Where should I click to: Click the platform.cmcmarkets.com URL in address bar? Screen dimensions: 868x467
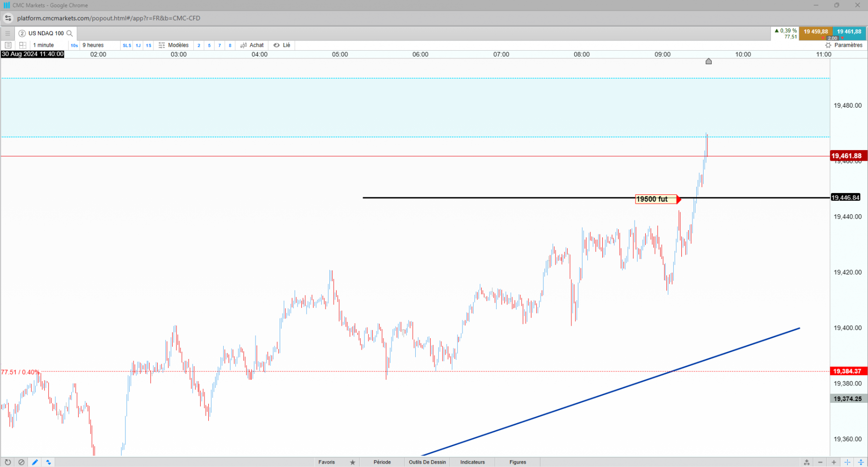(x=108, y=18)
